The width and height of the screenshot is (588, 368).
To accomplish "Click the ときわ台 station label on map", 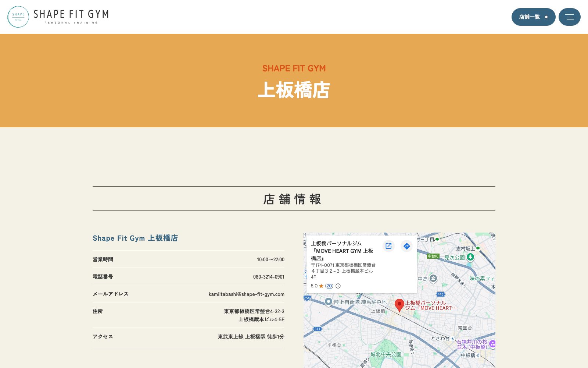I will (440, 338).
